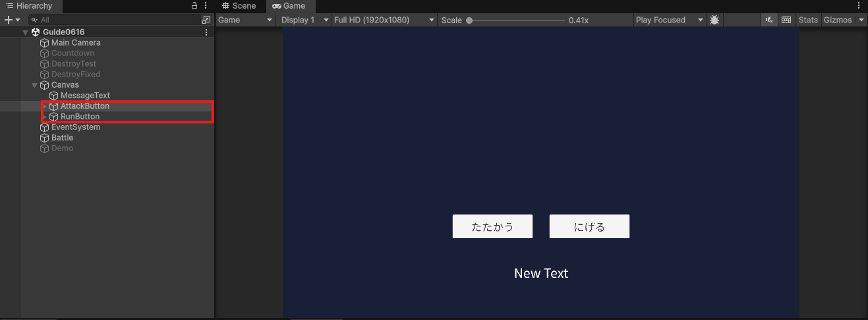868x320 pixels.
Task: Select the Canvas object in Hierarchy
Action: pyautogui.click(x=65, y=85)
